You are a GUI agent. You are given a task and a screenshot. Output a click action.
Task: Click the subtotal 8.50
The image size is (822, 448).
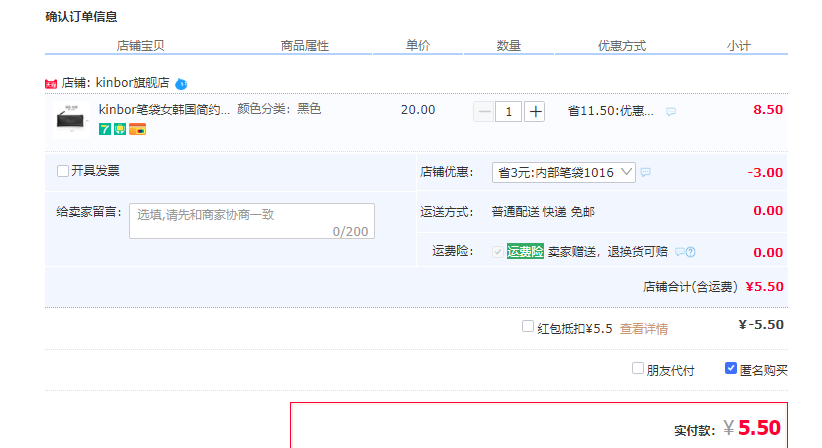tap(768, 110)
